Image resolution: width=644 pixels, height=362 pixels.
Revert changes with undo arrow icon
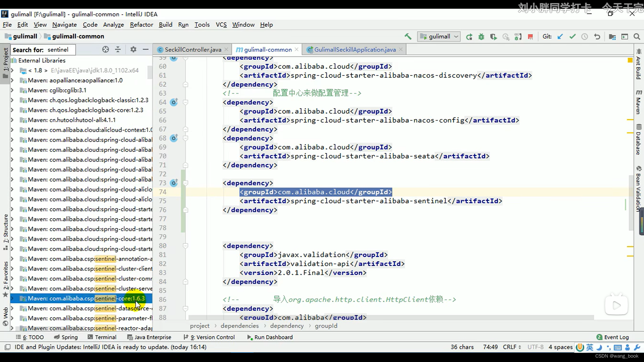coord(597,37)
